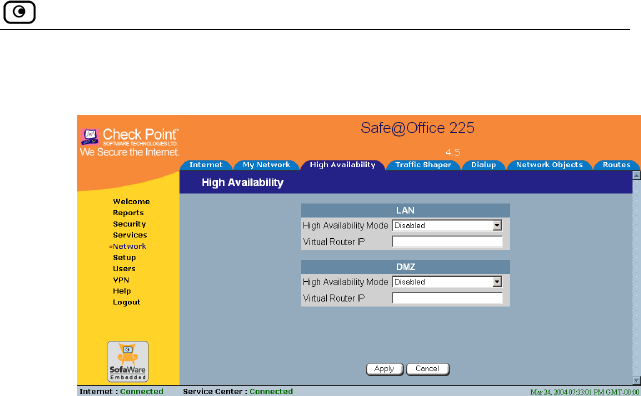Open LAN High Availability Mode dropdown
The width and height of the screenshot is (641, 396).
(447, 226)
